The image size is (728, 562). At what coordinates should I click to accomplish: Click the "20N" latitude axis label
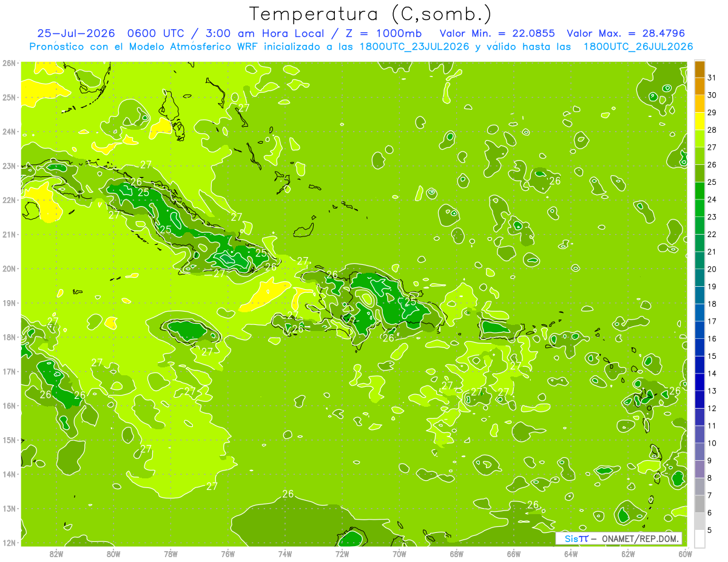tap(8, 269)
